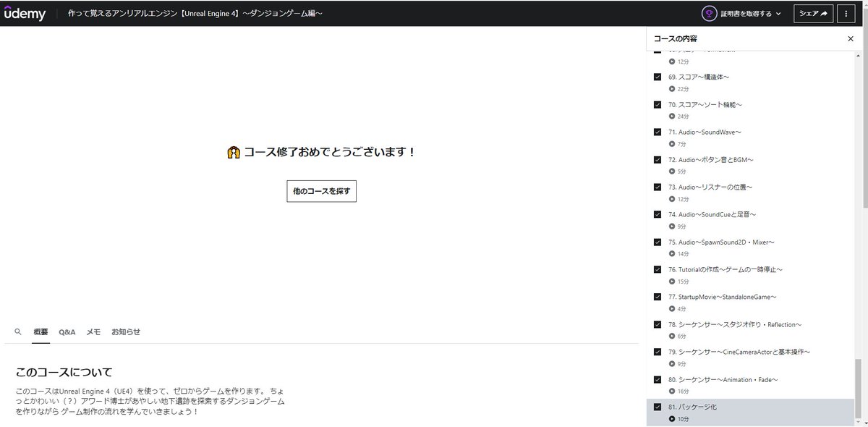Open the お知らせ tab

point(126,331)
